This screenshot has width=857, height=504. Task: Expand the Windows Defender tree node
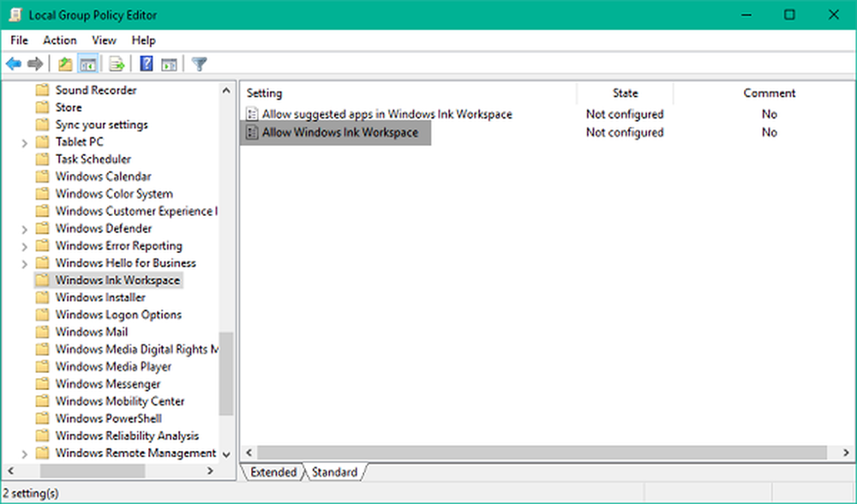(x=24, y=229)
